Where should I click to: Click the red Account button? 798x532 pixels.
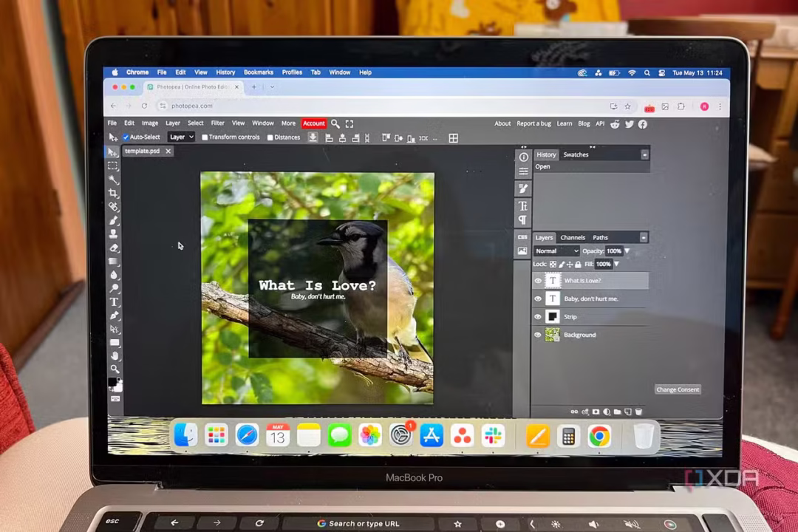[x=313, y=123]
